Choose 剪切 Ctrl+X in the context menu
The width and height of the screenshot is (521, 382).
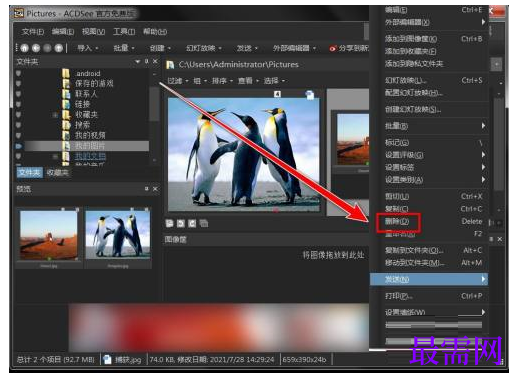point(429,196)
